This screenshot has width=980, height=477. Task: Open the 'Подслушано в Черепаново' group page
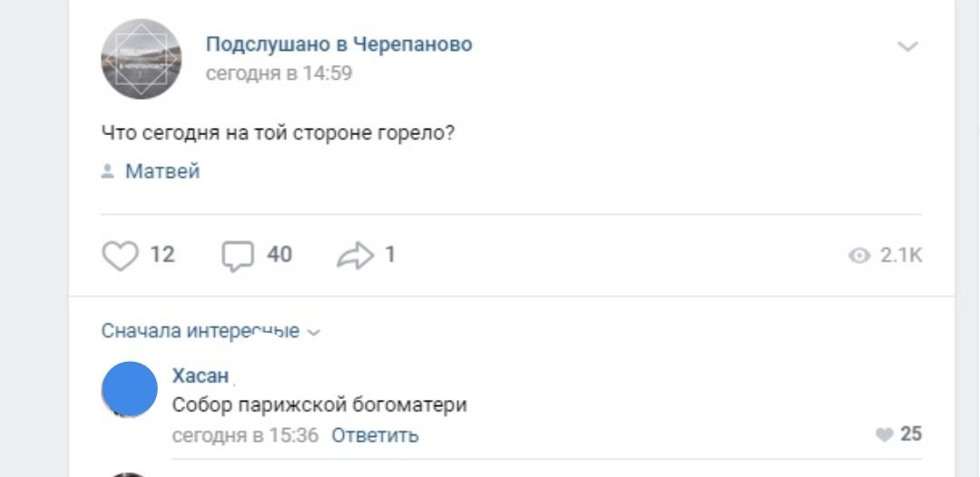pyautogui.click(x=338, y=44)
